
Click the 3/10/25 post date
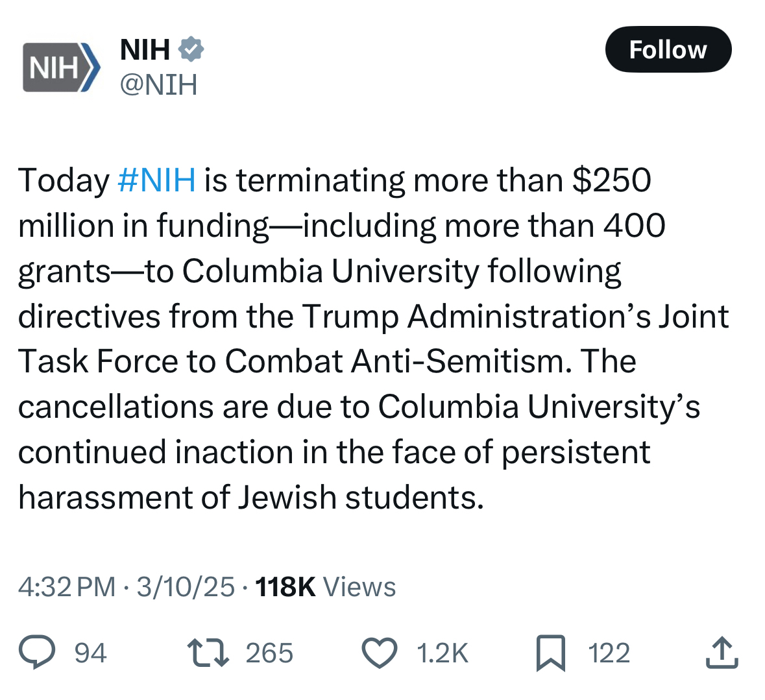click(186, 586)
